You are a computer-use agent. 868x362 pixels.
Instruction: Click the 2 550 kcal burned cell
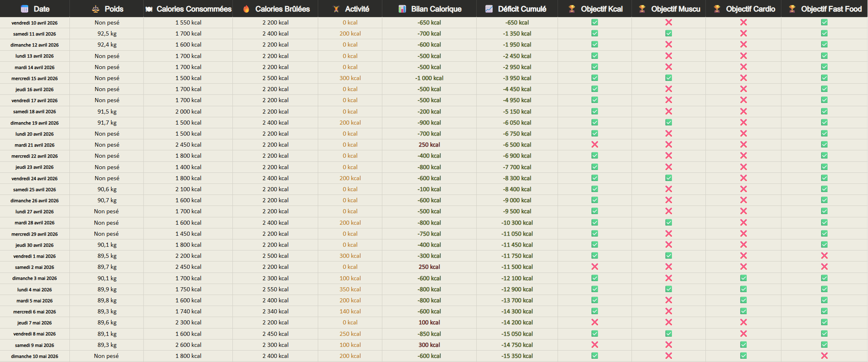point(275,289)
